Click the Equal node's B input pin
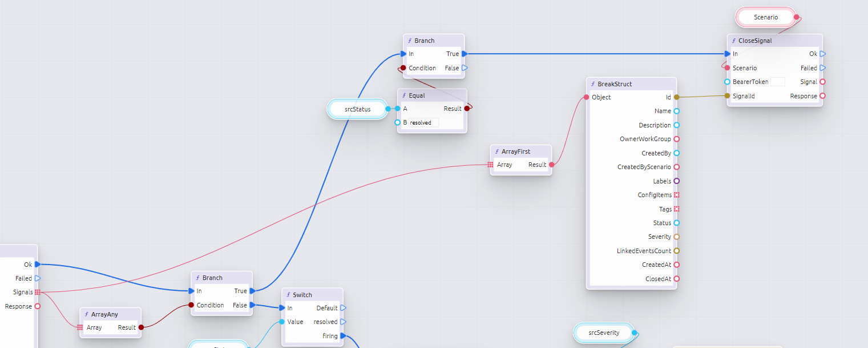The height and width of the screenshot is (348, 868). pos(398,122)
